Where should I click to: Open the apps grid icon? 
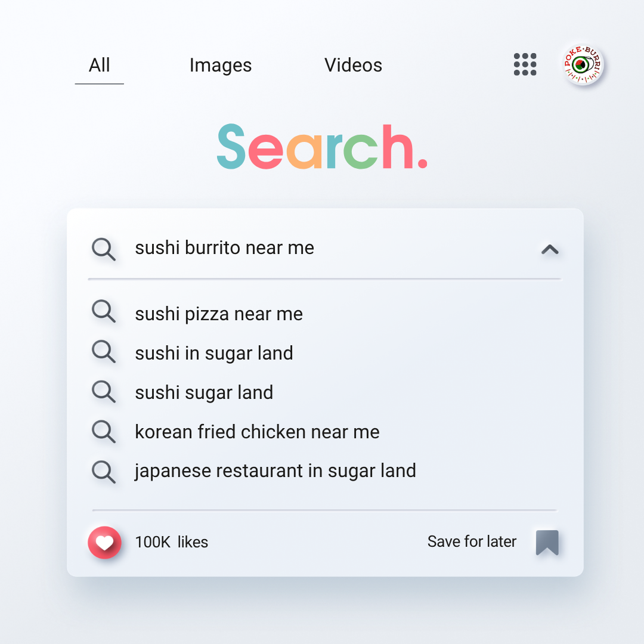[525, 64]
